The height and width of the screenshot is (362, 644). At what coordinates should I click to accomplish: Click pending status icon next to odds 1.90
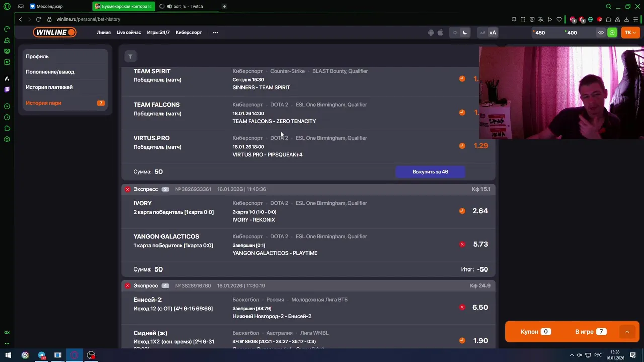pyautogui.click(x=462, y=341)
